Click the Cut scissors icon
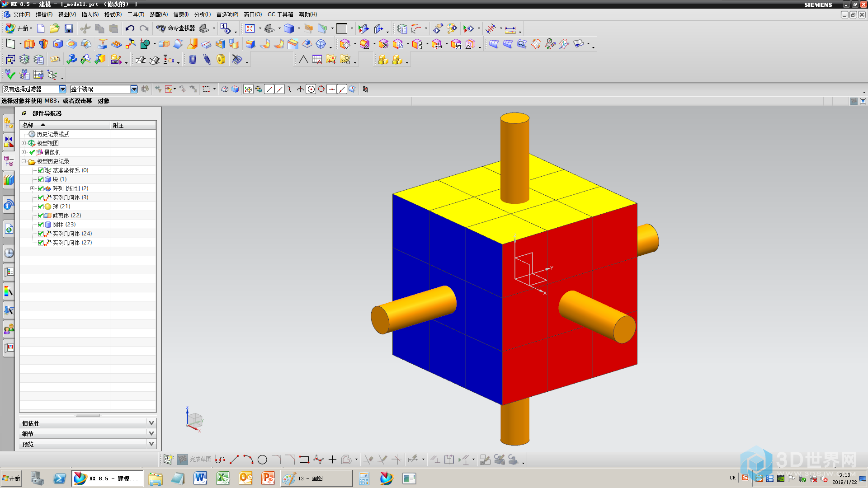Screen dimensions: 868x488 [x=85, y=28]
